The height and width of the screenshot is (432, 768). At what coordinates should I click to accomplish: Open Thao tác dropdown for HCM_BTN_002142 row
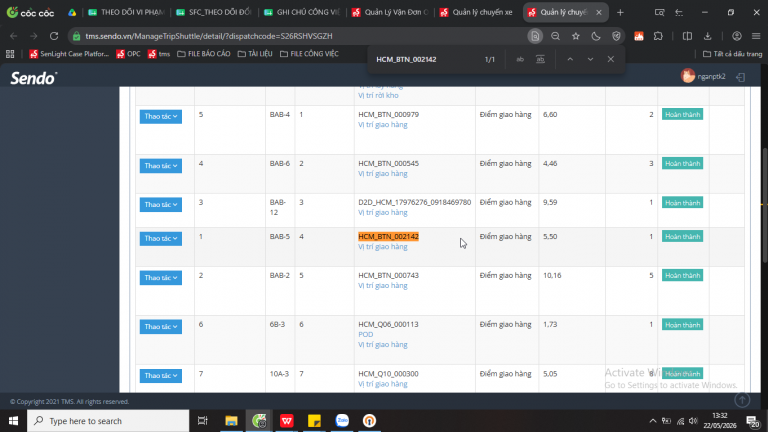pos(161,239)
